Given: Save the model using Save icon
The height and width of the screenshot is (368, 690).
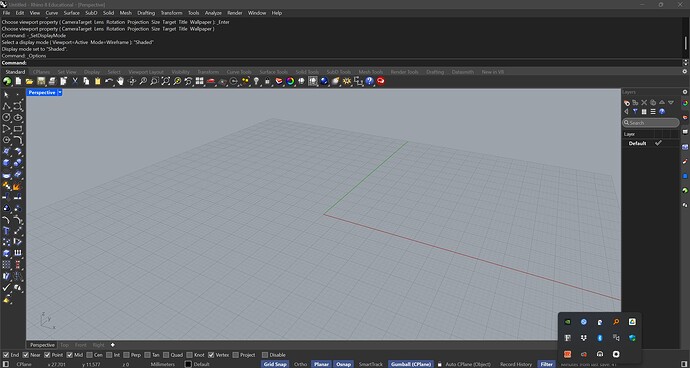Looking at the screenshot, I should (x=41, y=81).
